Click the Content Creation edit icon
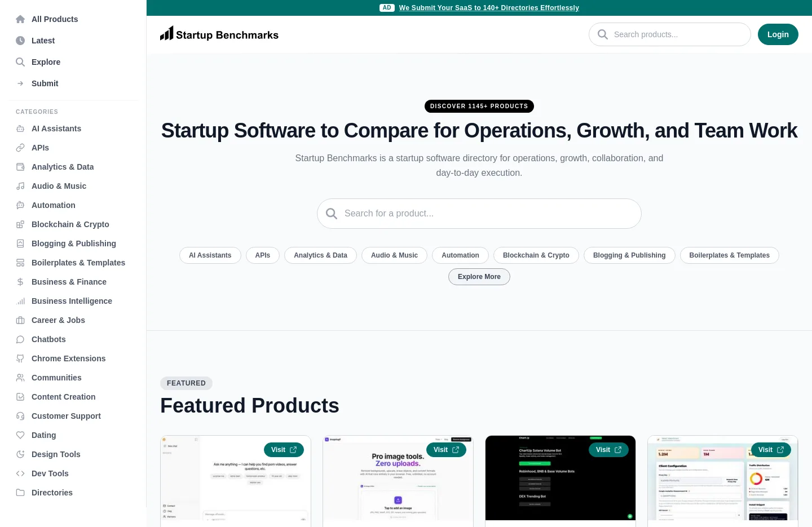This screenshot has height=527, width=812. [20, 397]
